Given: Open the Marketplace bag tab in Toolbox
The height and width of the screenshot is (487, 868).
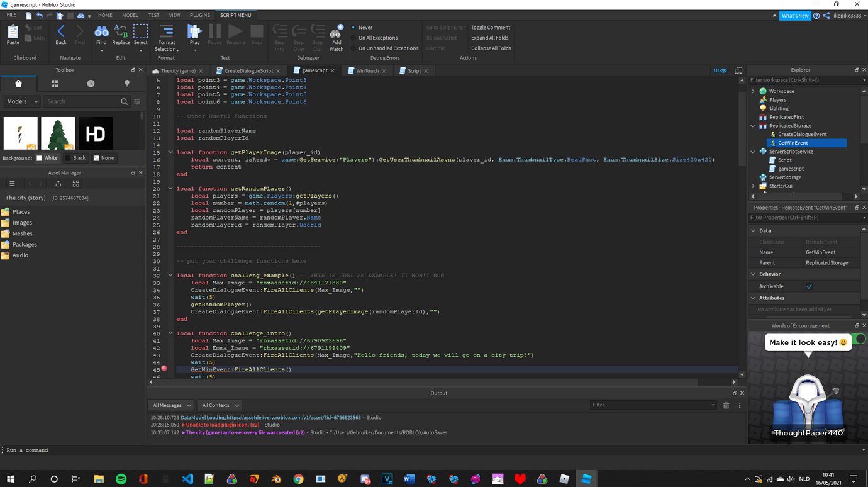Looking at the screenshot, I should point(18,84).
